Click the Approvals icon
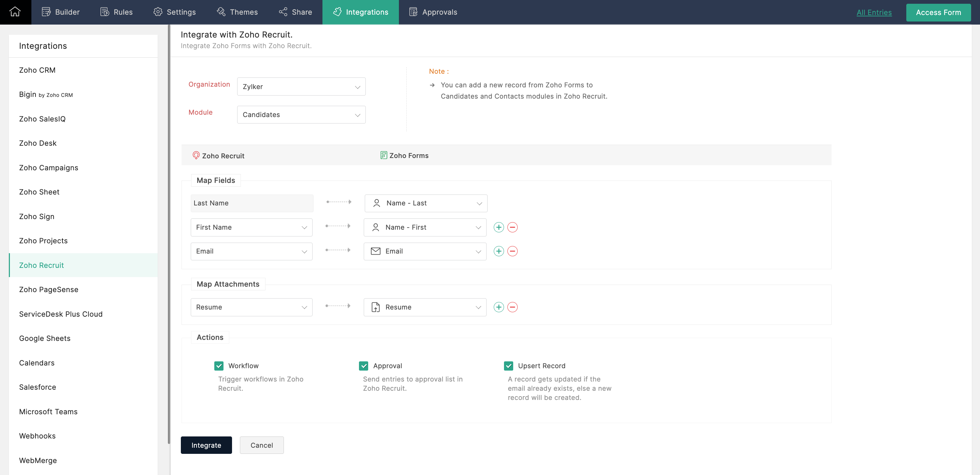This screenshot has height=475, width=980. point(413,12)
